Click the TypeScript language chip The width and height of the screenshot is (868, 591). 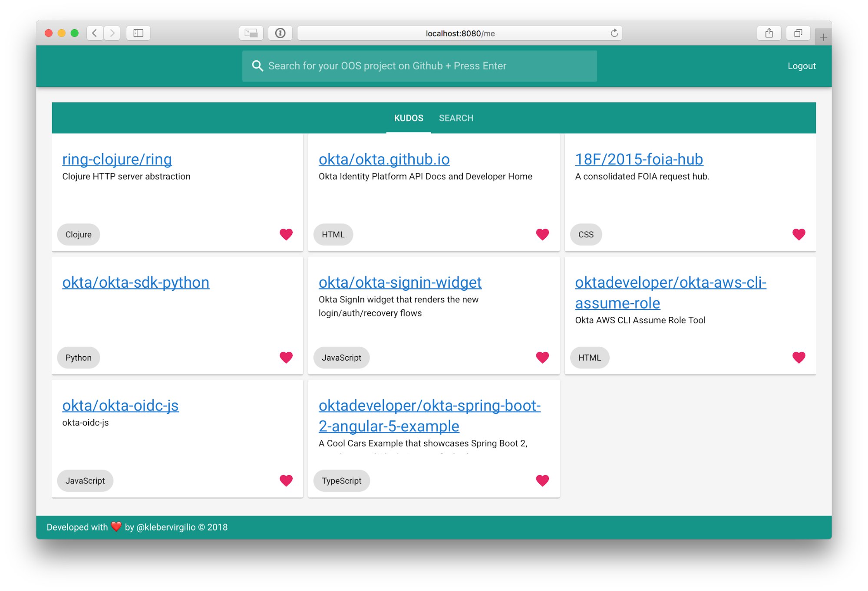341,481
